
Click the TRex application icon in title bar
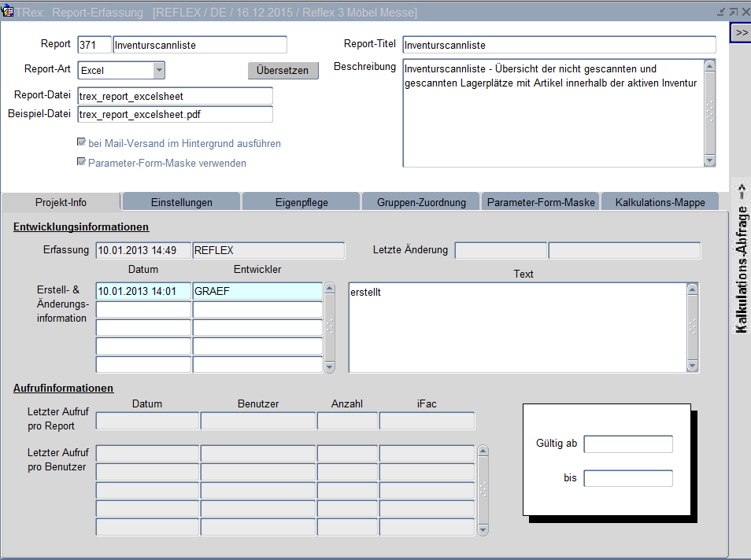click(8, 12)
